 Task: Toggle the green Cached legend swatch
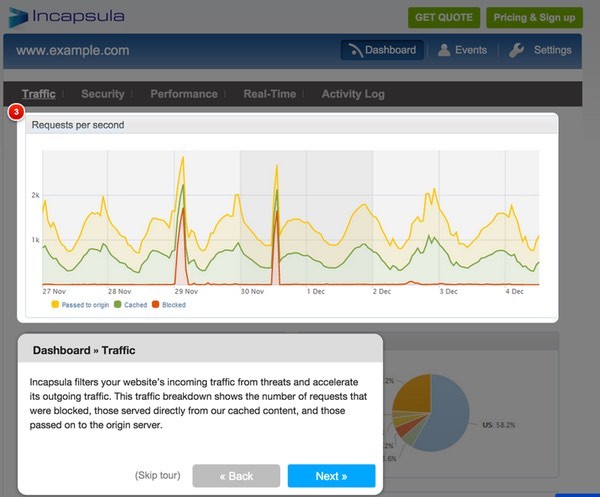coord(117,305)
